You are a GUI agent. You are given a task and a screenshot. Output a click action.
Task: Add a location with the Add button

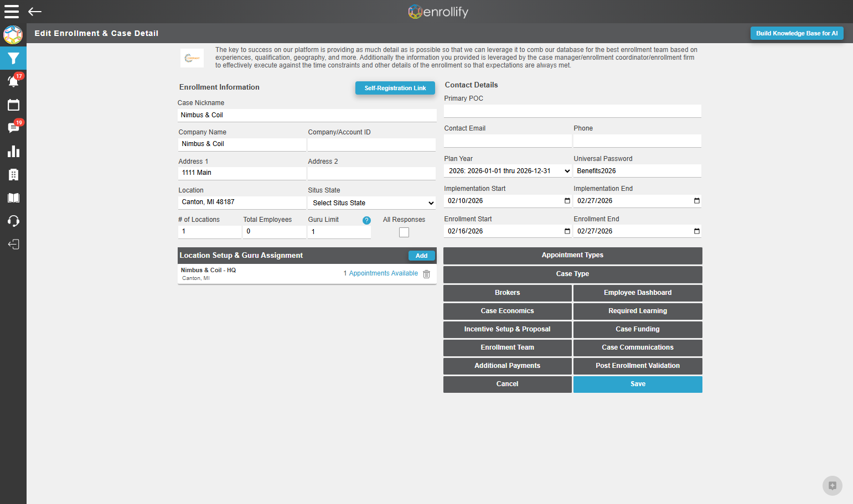point(422,256)
